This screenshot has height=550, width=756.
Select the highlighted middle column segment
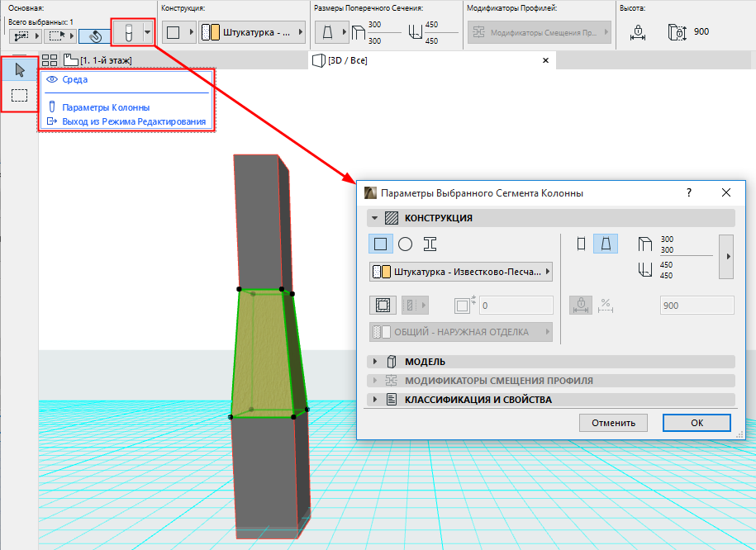[264, 354]
